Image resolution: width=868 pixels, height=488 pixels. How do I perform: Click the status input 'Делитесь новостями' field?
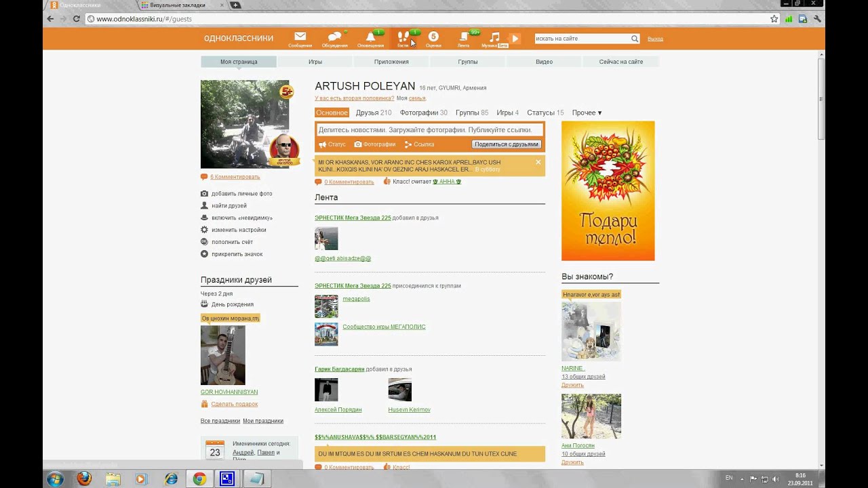pos(430,129)
